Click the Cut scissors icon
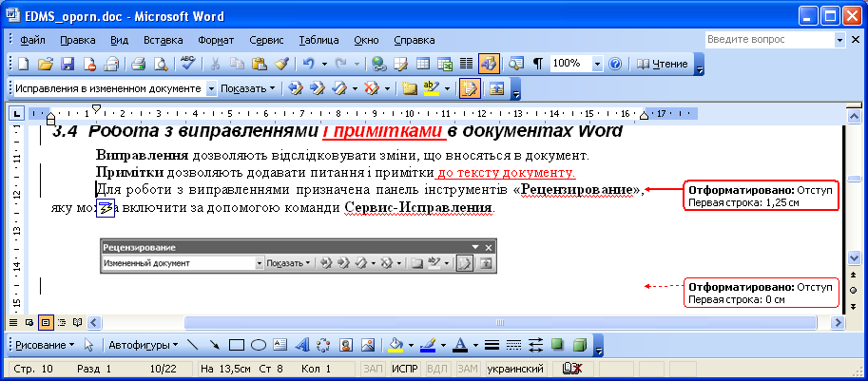 215,64
